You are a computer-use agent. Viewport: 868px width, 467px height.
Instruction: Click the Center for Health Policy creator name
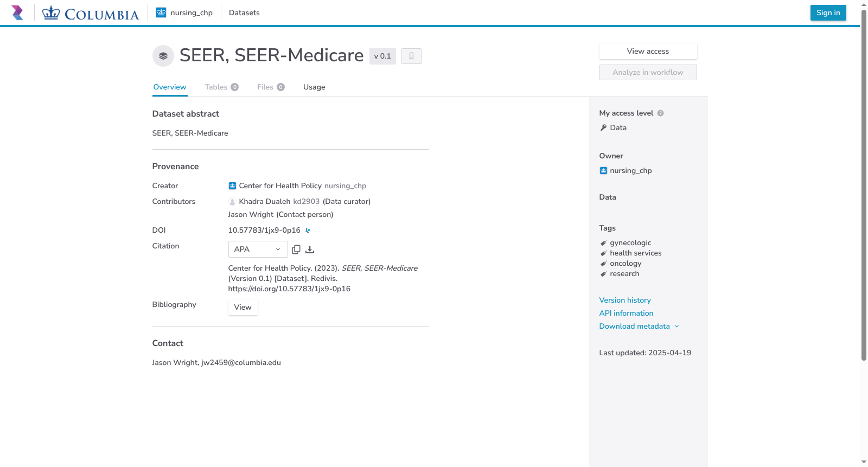click(x=280, y=185)
